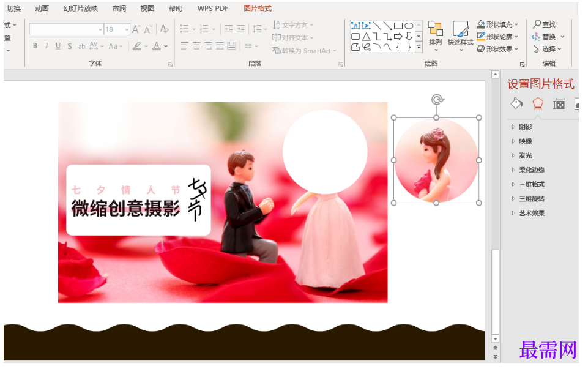
Task: Open the Size & Properties pane icon
Action: (x=559, y=103)
